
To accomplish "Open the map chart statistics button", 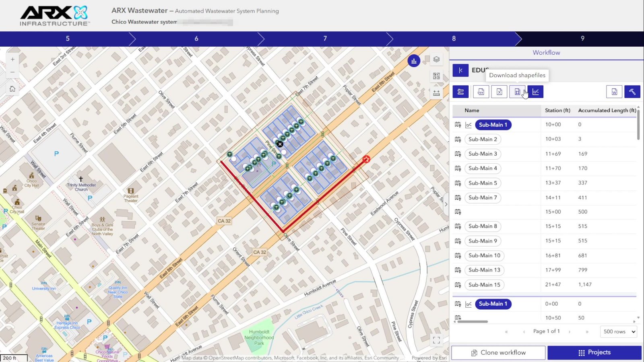I will (x=414, y=61).
